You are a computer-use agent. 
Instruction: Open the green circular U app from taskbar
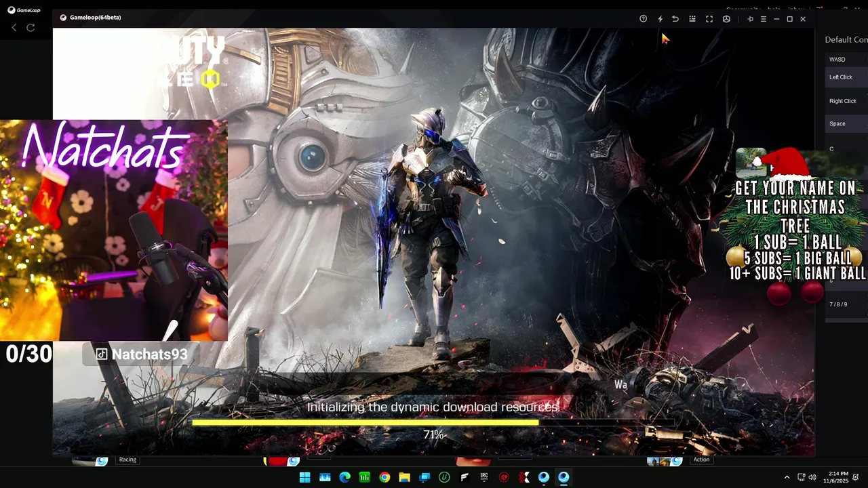coord(444,477)
